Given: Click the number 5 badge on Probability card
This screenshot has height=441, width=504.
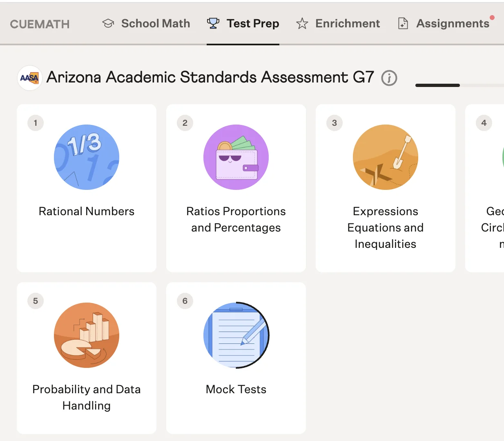Looking at the screenshot, I should coord(36,301).
